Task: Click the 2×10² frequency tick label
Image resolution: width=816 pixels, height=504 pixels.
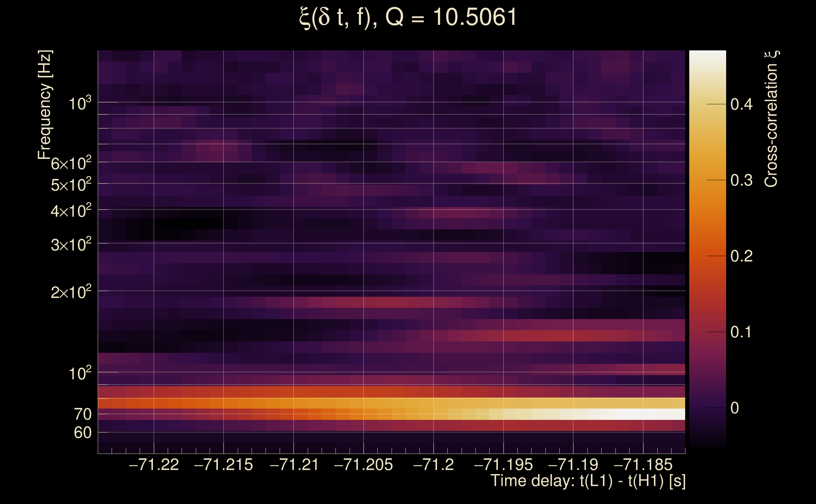Action: click(x=71, y=292)
